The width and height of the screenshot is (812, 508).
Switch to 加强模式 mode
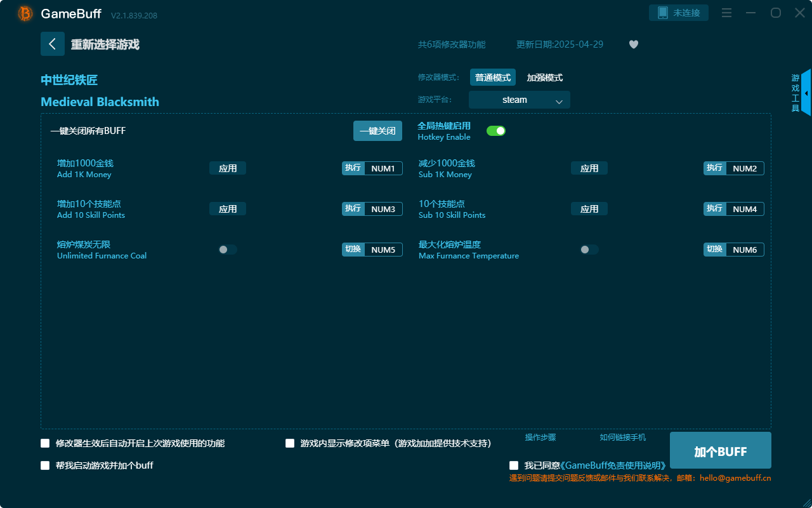coord(544,77)
